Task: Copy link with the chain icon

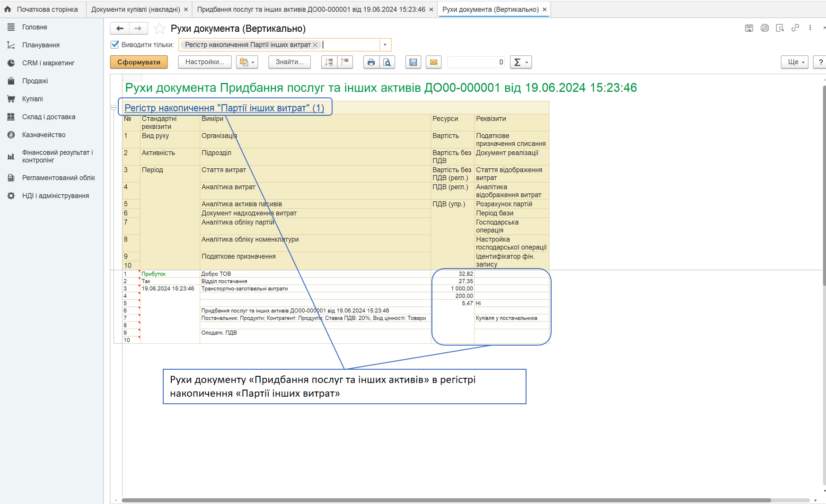Action: click(x=795, y=28)
